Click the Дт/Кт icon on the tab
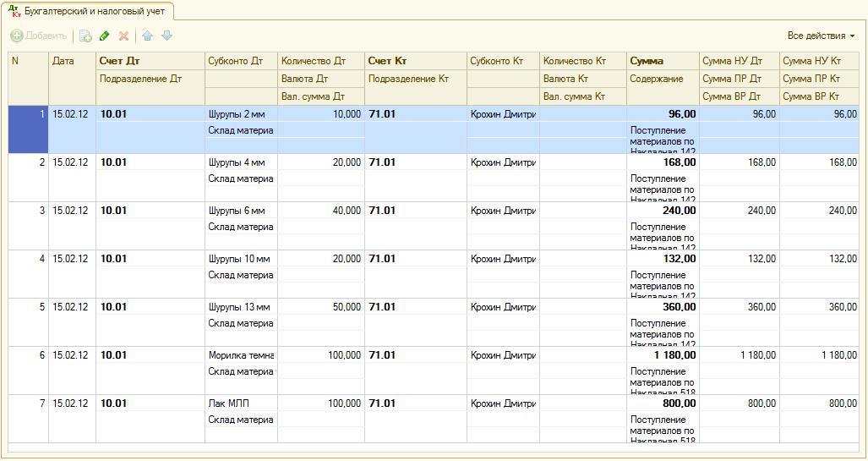 15,11
